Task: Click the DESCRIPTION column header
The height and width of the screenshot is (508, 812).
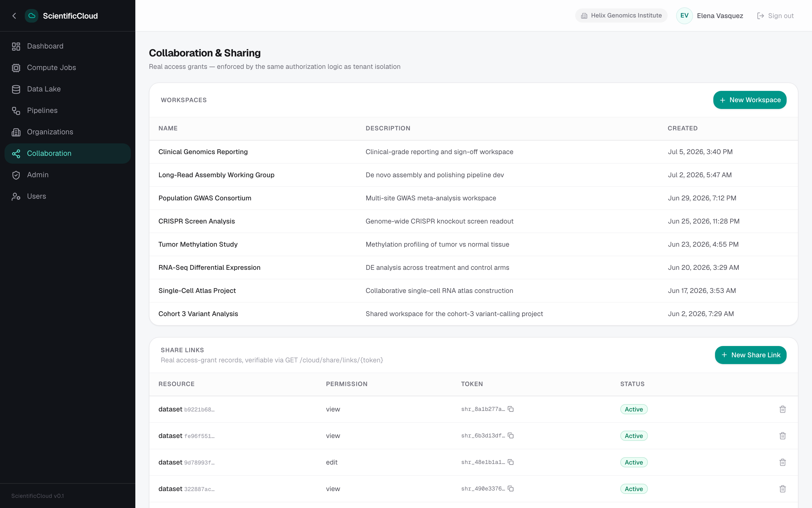Action: click(x=388, y=128)
